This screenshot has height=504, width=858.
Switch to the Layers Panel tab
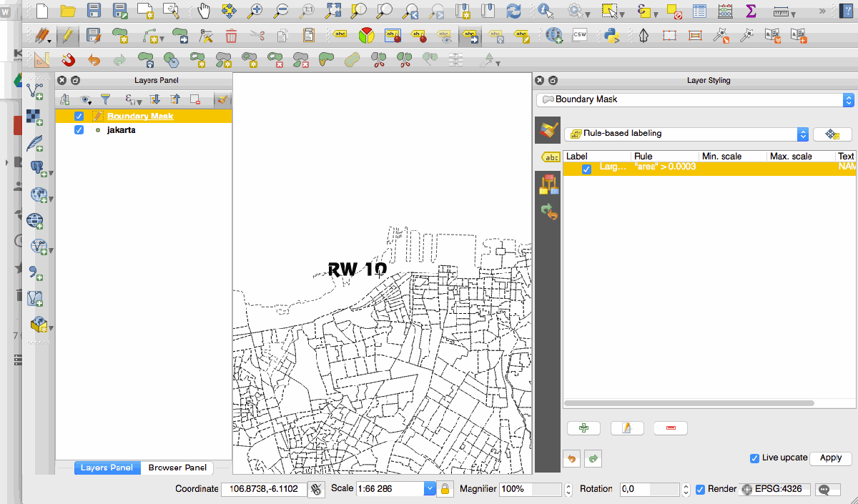point(107,468)
